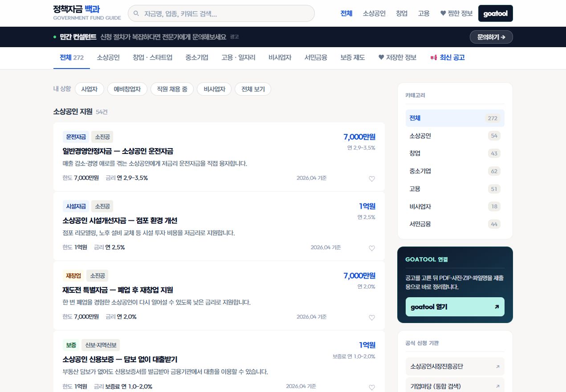Select 고용 in top navigation
This screenshot has height=392, width=566.
point(424,13)
